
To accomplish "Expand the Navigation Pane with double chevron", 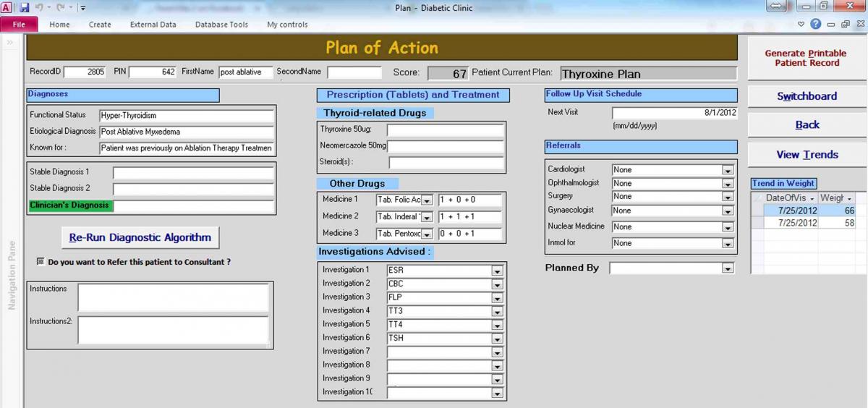I will pos(10,43).
